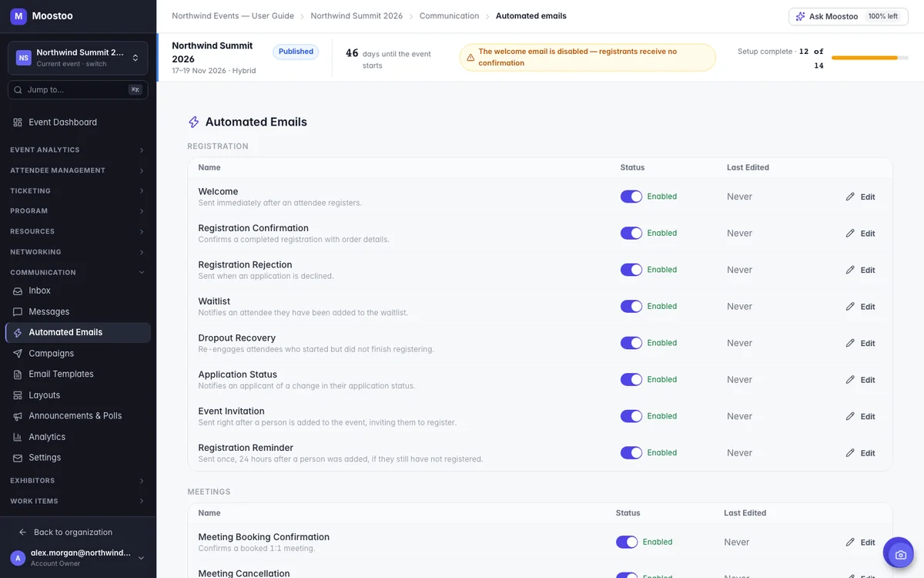Viewport: 924px width, 578px height.
Task: Click the Announcements & Polls megaphone icon
Action: coord(18,416)
